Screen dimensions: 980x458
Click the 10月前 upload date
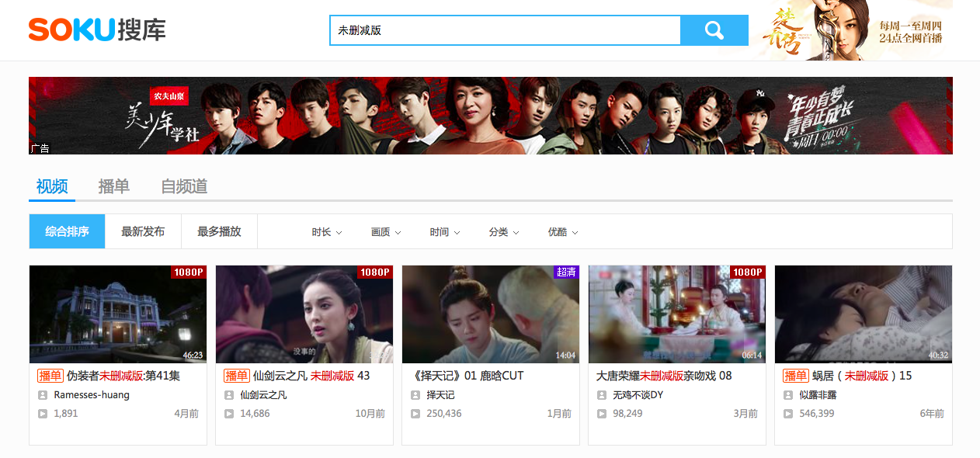pos(370,414)
